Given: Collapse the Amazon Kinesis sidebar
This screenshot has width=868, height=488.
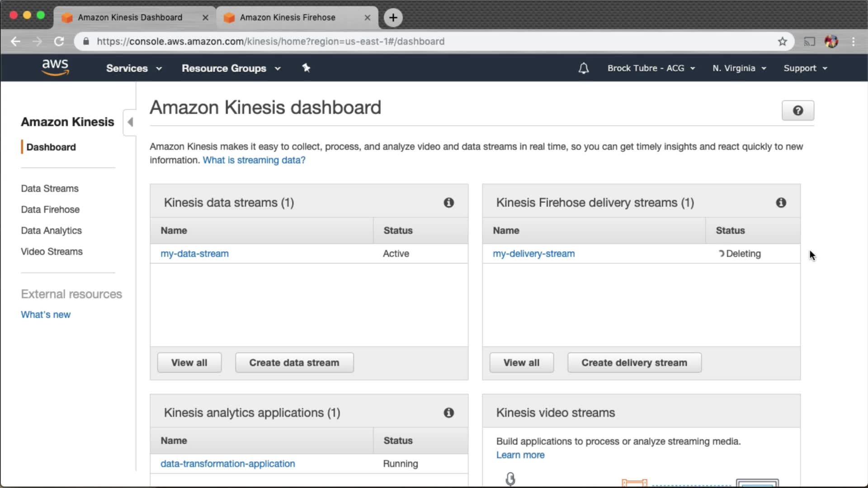Looking at the screenshot, I should tap(130, 122).
